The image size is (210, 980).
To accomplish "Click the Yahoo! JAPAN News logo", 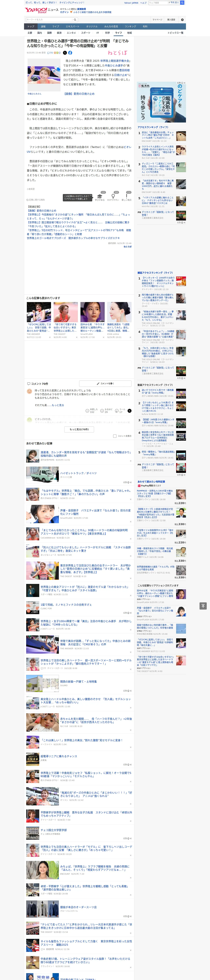I will [41, 10].
